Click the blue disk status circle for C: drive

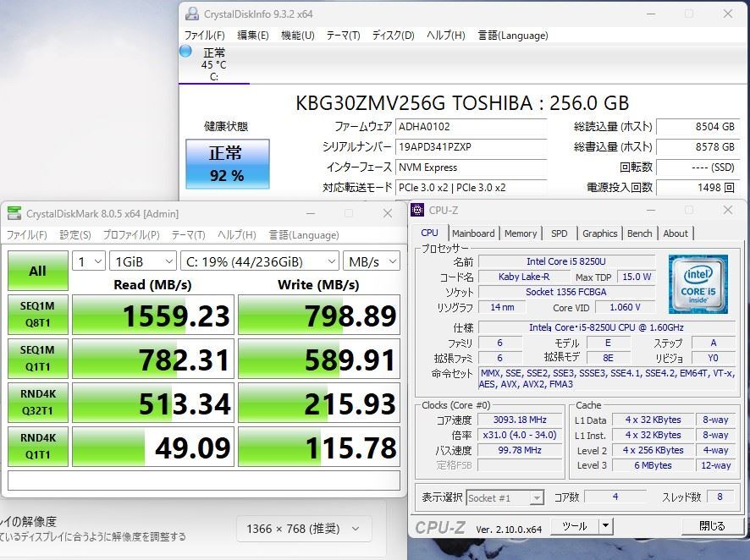coord(185,51)
